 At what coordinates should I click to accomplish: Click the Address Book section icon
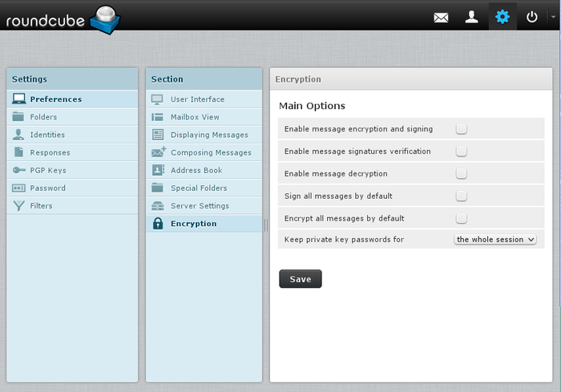click(x=158, y=170)
